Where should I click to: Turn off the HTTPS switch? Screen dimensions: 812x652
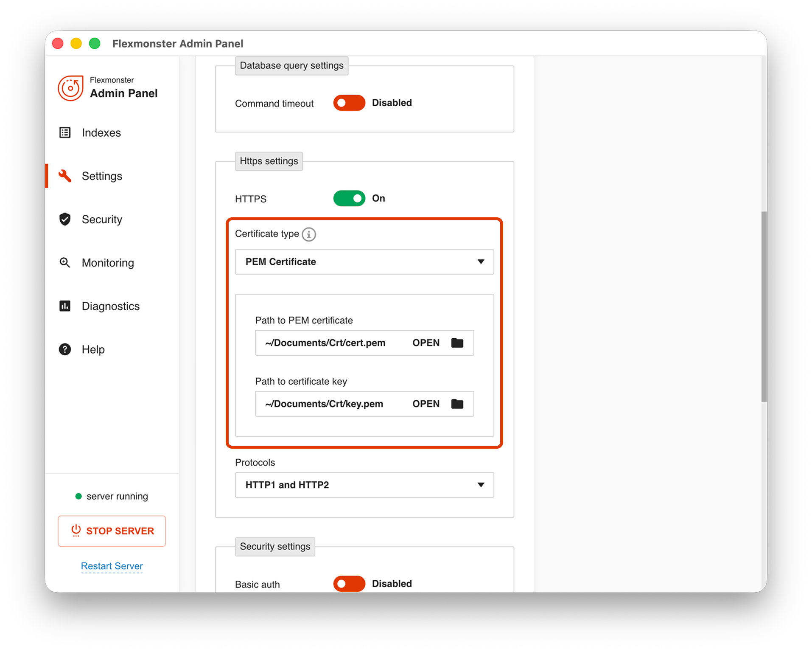pyautogui.click(x=349, y=198)
